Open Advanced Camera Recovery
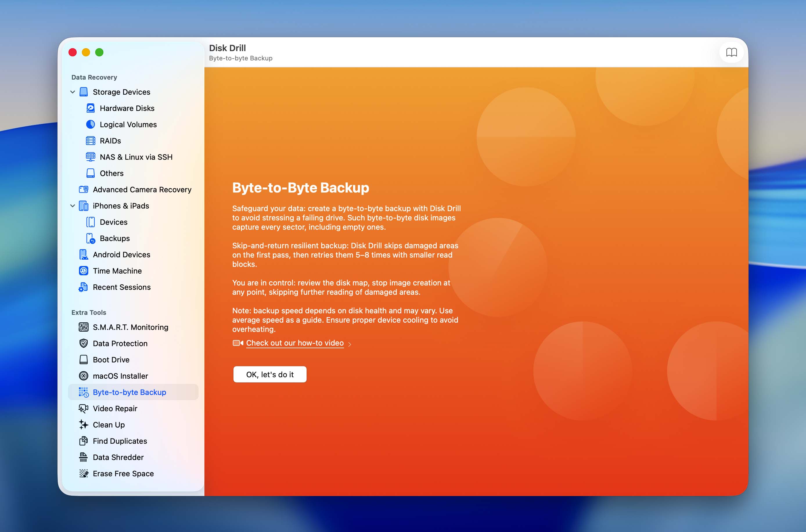This screenshot has width=806, height=532. [x=133, y=190]
